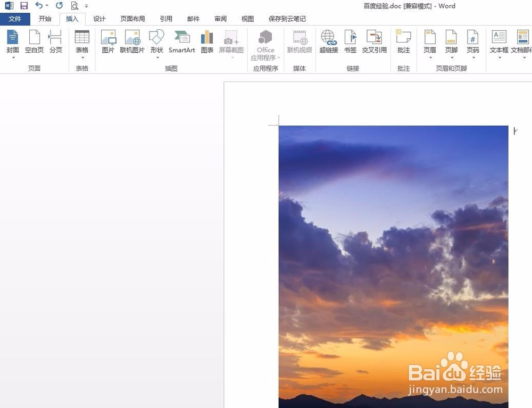Expand the 页脚 dropdown arrow

[x=452, y=57]
